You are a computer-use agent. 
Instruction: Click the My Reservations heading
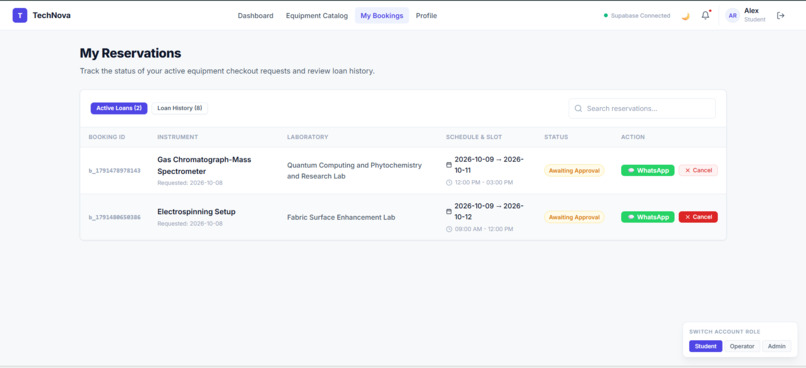(130, 53)
